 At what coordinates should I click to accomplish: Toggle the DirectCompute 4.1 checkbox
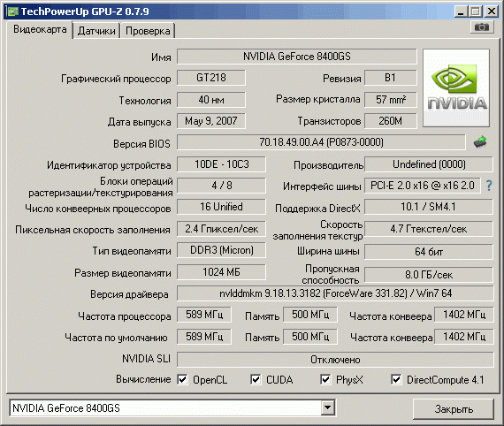click(x=396, y=380)
